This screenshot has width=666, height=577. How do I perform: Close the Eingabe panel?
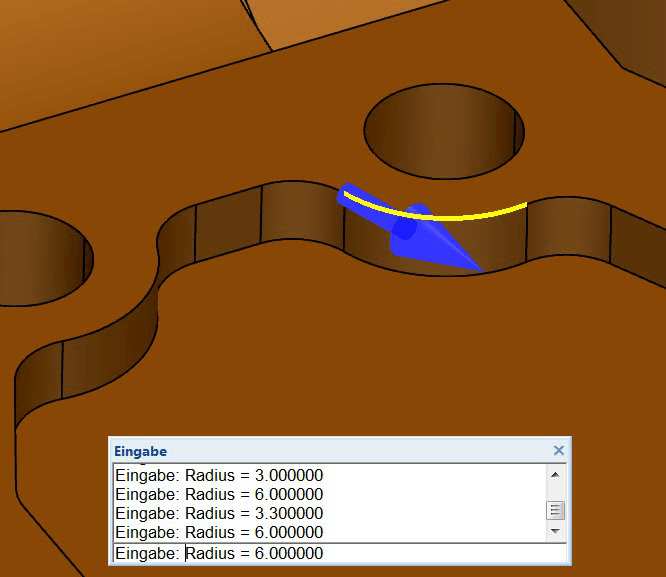pos(559,450)
